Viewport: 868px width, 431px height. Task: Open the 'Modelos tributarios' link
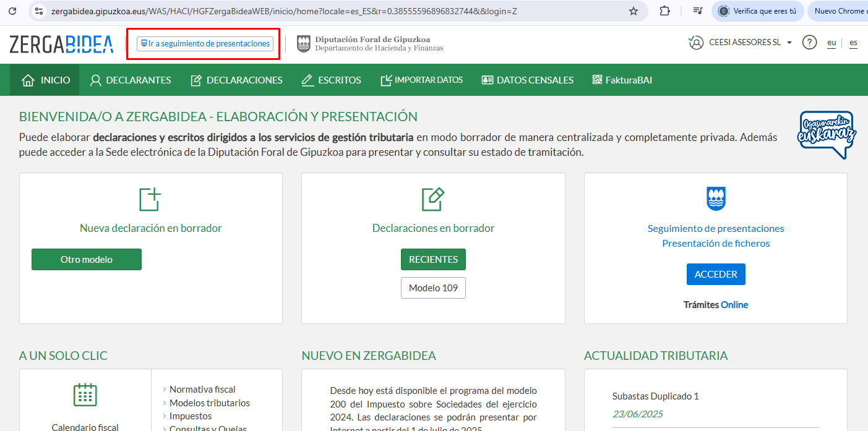210,403
